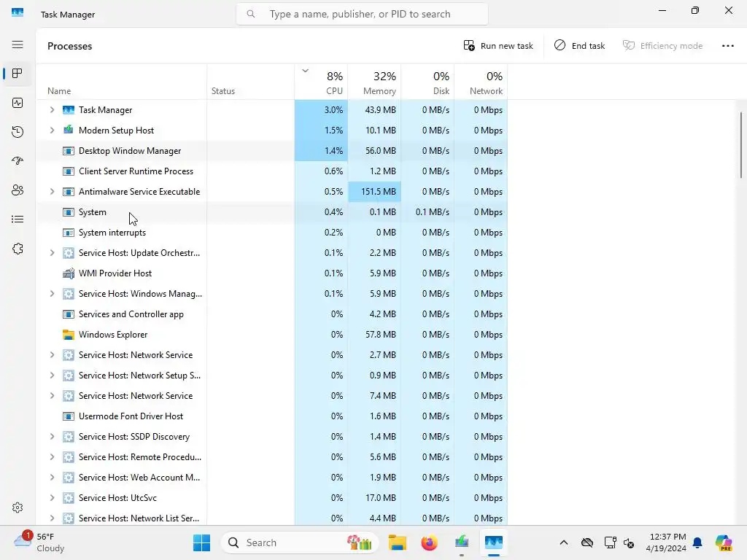The height and width of the screenshot is (560, 747).
Task: Select the System interrupts row
Action: 271,233
